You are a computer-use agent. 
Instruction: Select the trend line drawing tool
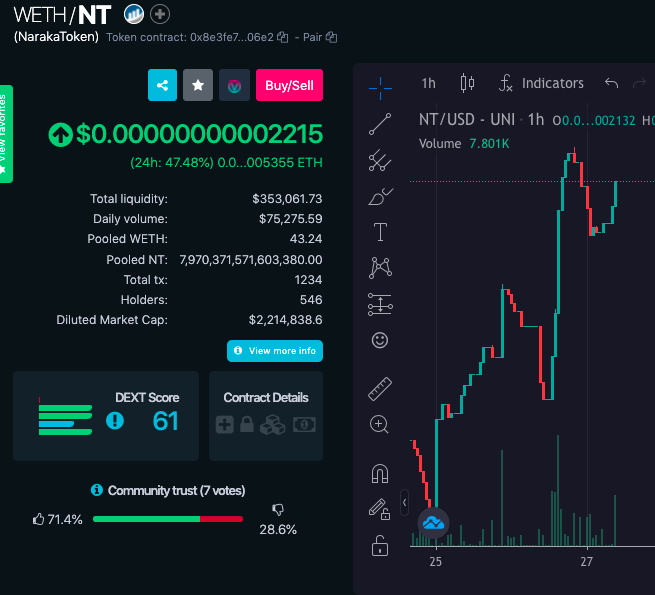click(380, 124)
